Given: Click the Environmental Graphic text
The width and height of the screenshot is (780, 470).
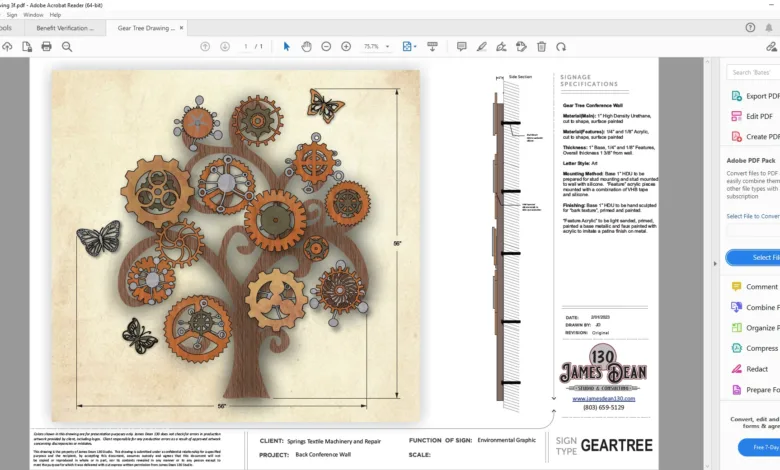Looking at the screenshot, I should [x=506, y=440].
